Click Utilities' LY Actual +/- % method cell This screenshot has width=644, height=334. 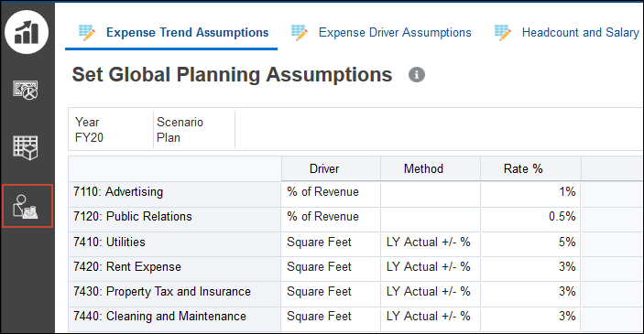click(x=431, y=244)
